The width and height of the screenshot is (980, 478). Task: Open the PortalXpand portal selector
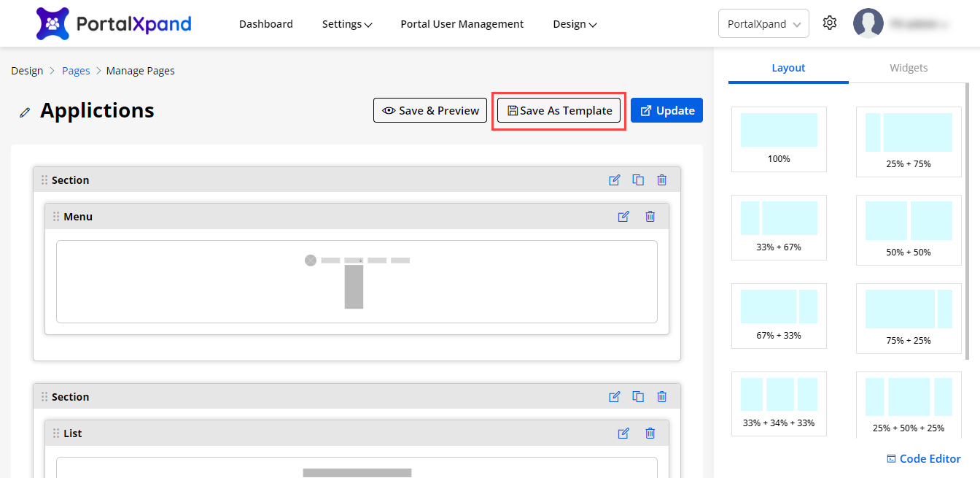click(763, 24)
